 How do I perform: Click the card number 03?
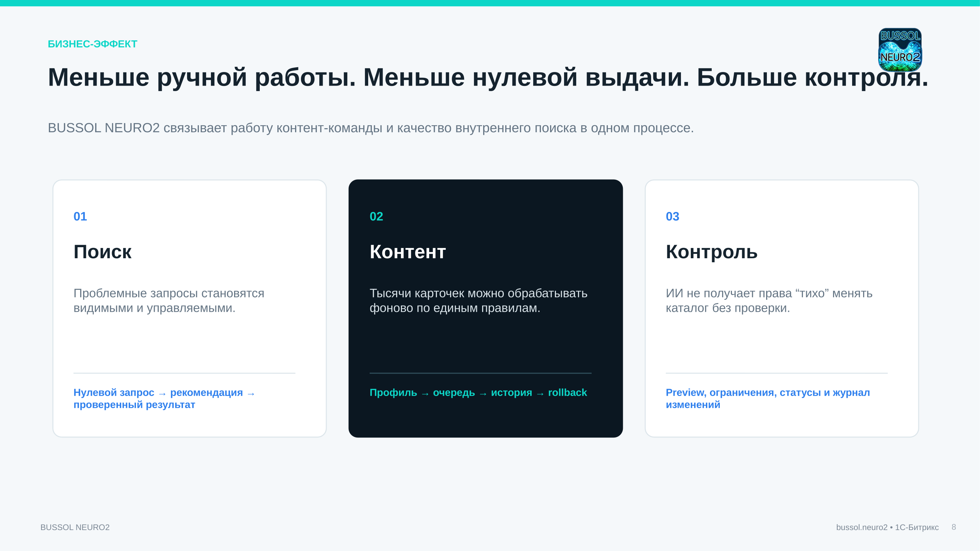[672, 216]
